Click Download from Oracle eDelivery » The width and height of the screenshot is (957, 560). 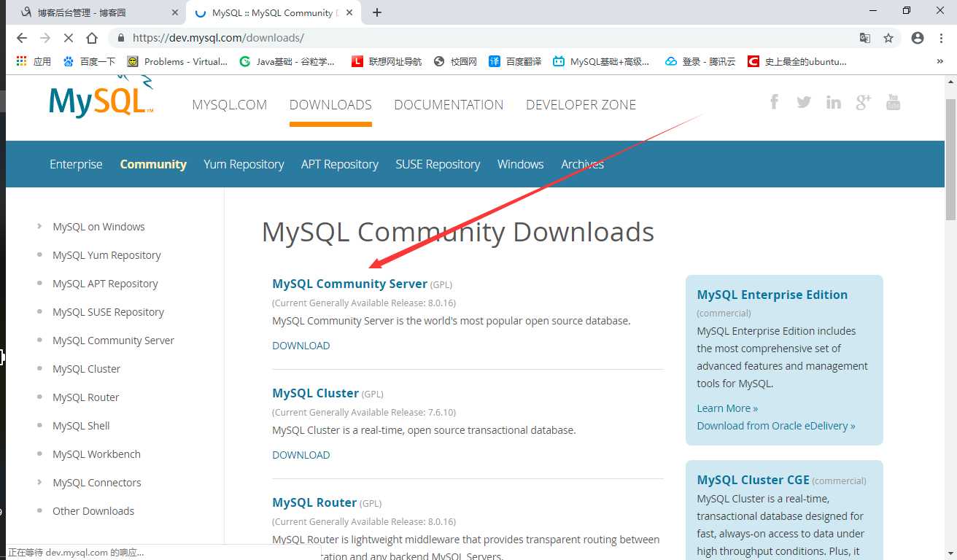(776, 426)
